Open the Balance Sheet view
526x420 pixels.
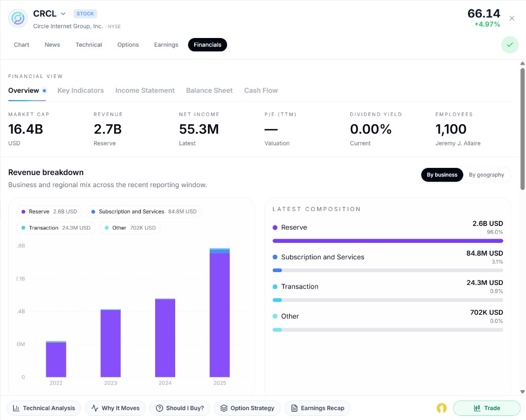210,90
